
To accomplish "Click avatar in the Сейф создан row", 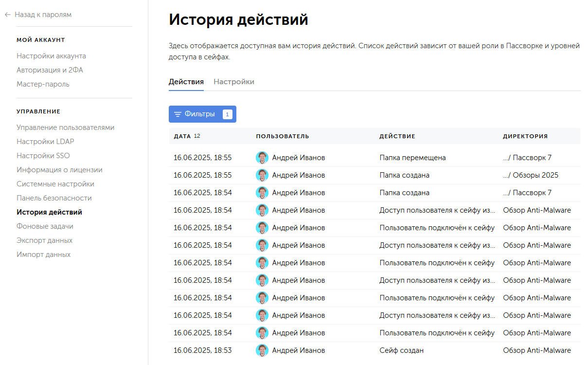I will click(x=262, y=350).
